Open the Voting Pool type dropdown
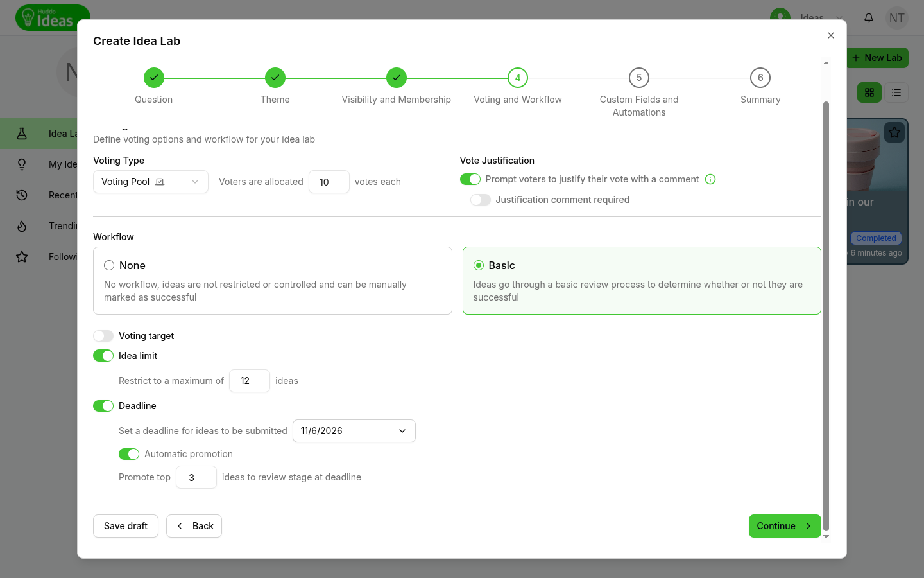 click(x=151, y=182)
